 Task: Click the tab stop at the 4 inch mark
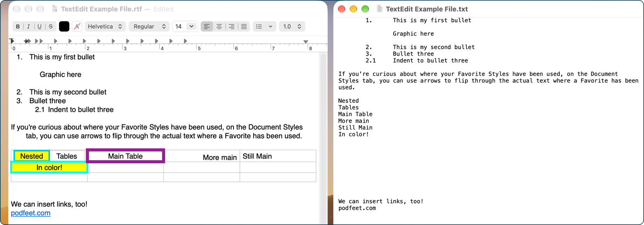tap(157, 41)
